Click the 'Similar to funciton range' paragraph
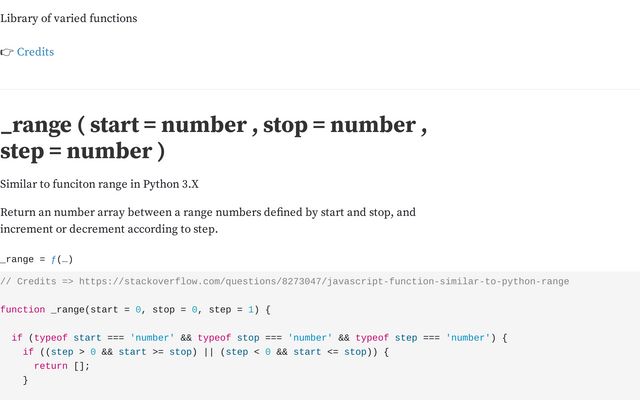Viewport: 640px width, 400px height. click(x=99, y=184)
